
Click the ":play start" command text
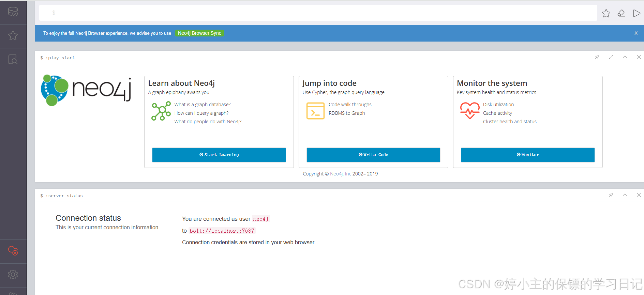[60, 58]
